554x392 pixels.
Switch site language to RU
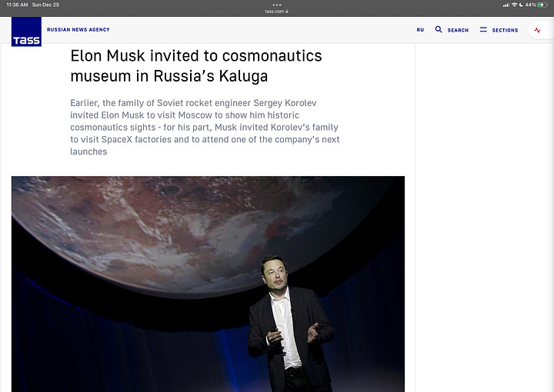click(x=420, y=30)
